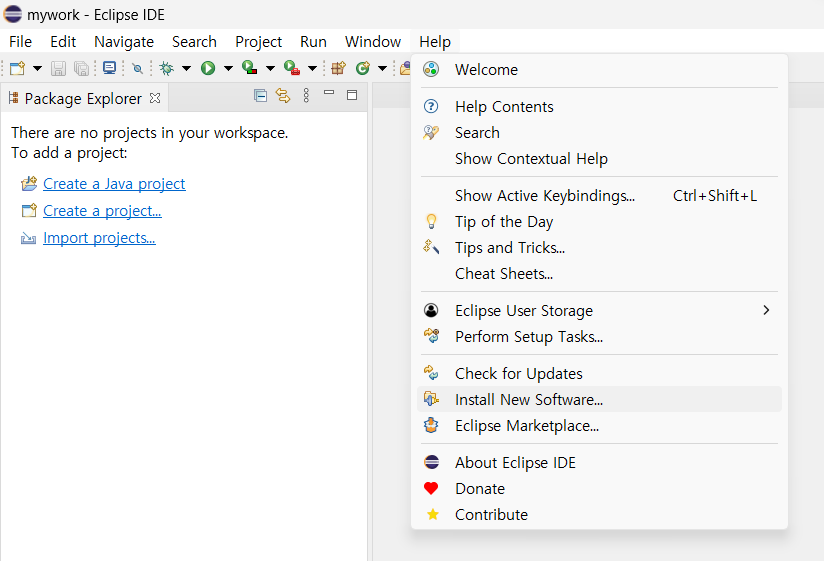Open the File menu

20,41
